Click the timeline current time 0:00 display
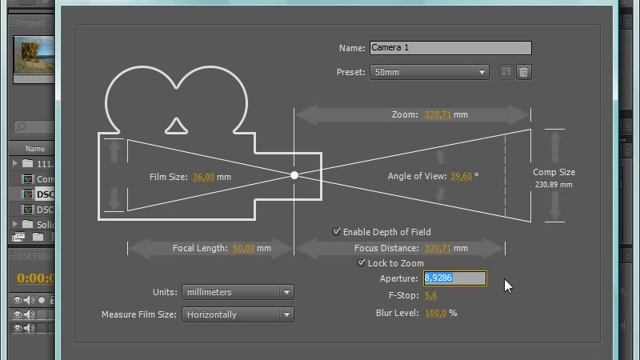The image size is (640, 360). pos(35,278)
